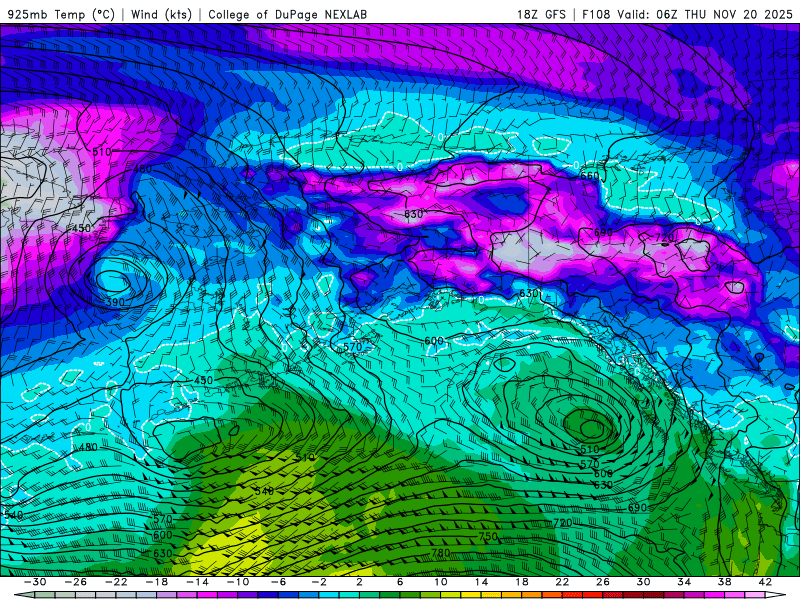Click the -6 temperature scale label
Screen dimensions: 800x600
click(278, 582)
